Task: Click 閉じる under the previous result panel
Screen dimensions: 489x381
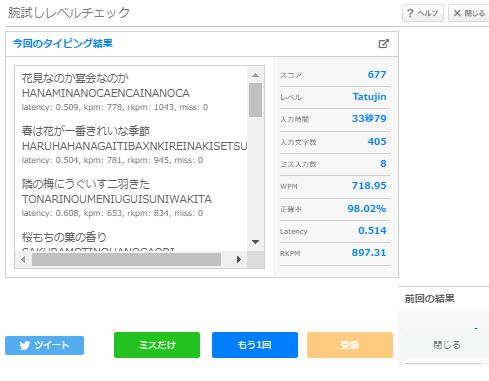Action: pyautogui.click(x=447, y=345)
